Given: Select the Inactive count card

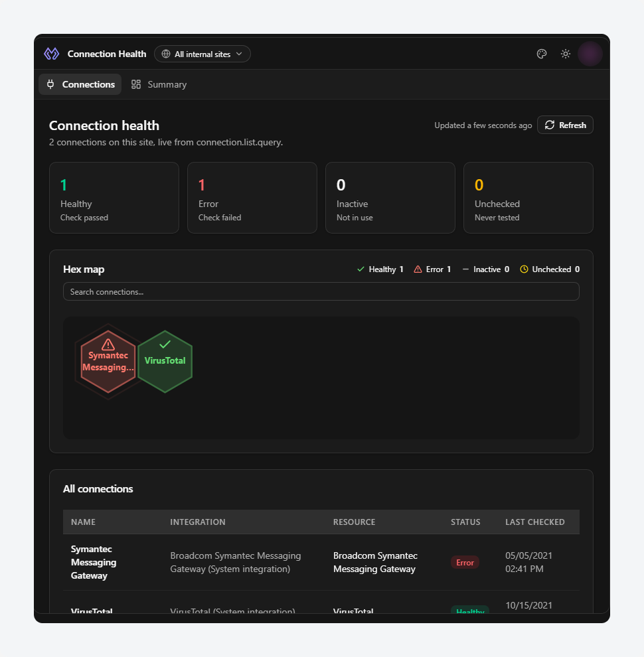Looking at the screenshot, I should coord(390,198).
